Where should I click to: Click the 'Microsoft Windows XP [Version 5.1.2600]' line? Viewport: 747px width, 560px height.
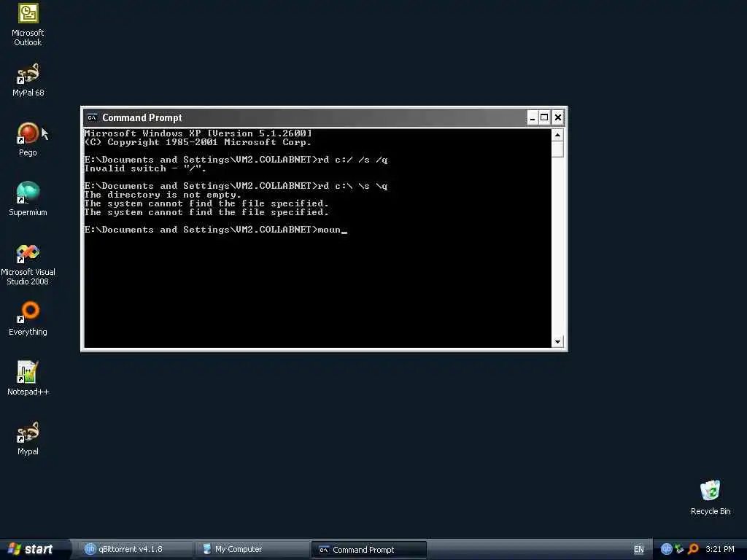[198, 133]
